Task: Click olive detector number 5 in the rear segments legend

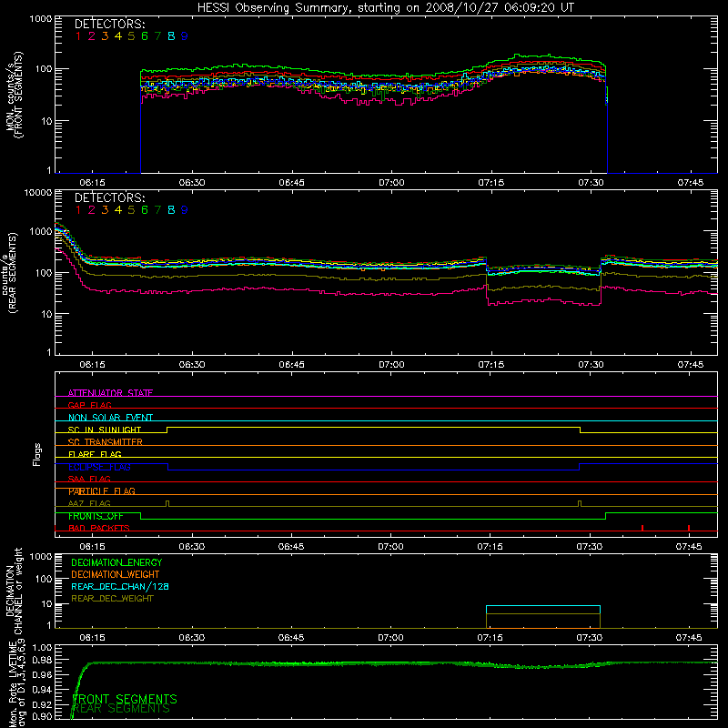Action: click(x=131, y=210)
